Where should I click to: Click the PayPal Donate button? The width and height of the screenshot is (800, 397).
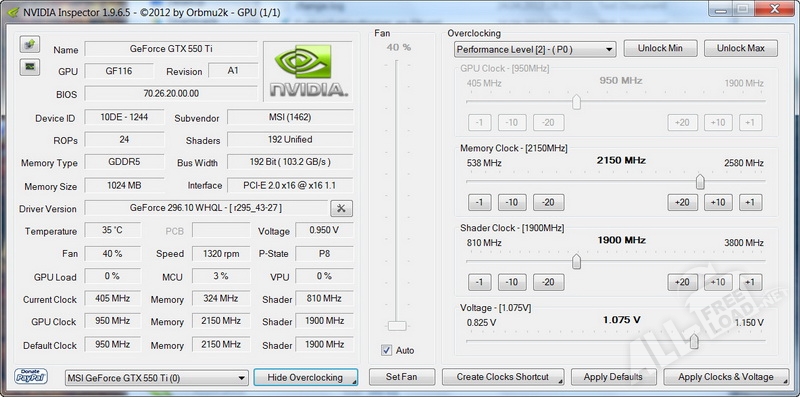pos(31,377)
